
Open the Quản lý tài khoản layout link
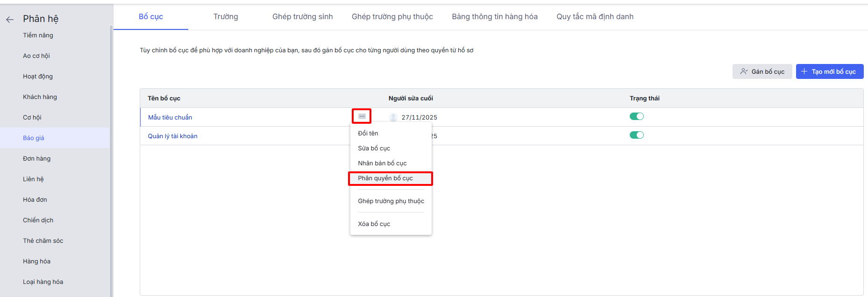pyautogui.click(x=173, y=136)
